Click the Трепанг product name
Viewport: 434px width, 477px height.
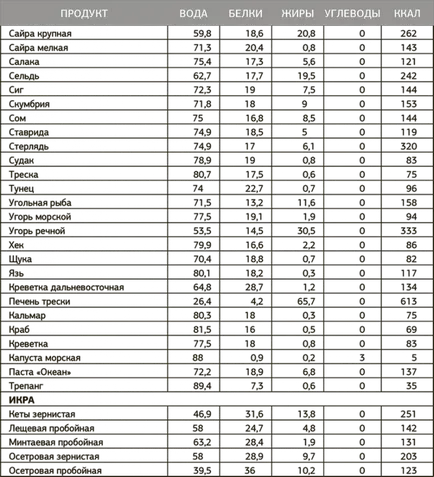(26, 386)
